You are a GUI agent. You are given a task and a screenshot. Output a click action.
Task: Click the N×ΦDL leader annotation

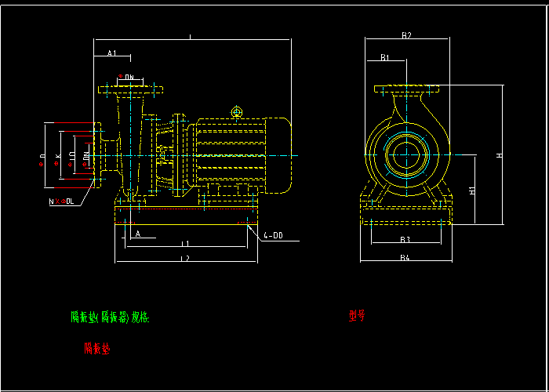(62, 201)
